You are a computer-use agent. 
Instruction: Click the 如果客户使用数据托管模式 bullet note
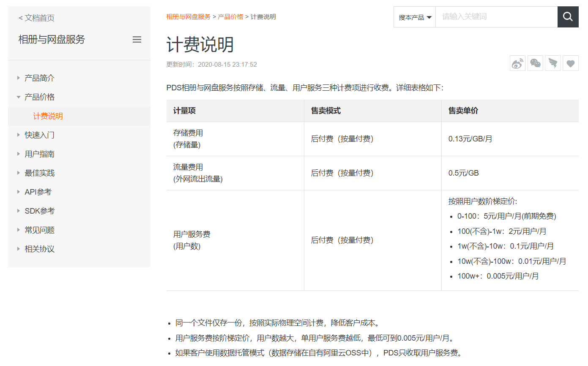click(320, 353)
